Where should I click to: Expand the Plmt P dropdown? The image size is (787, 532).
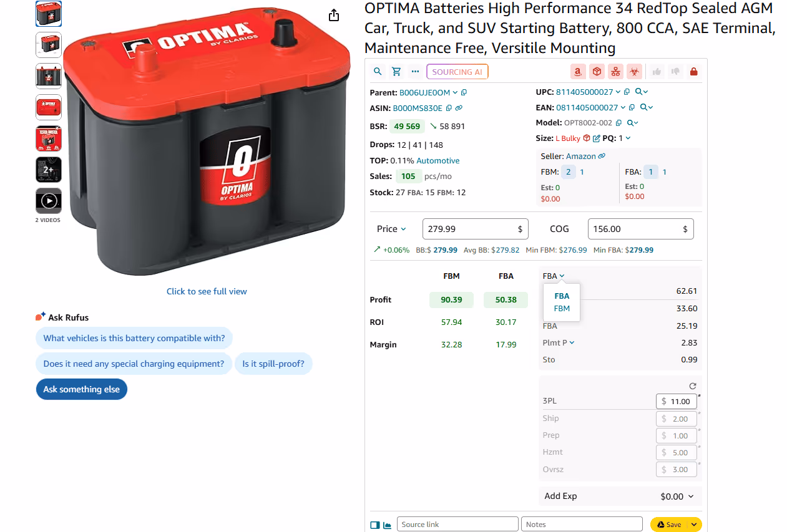(559, 342)
